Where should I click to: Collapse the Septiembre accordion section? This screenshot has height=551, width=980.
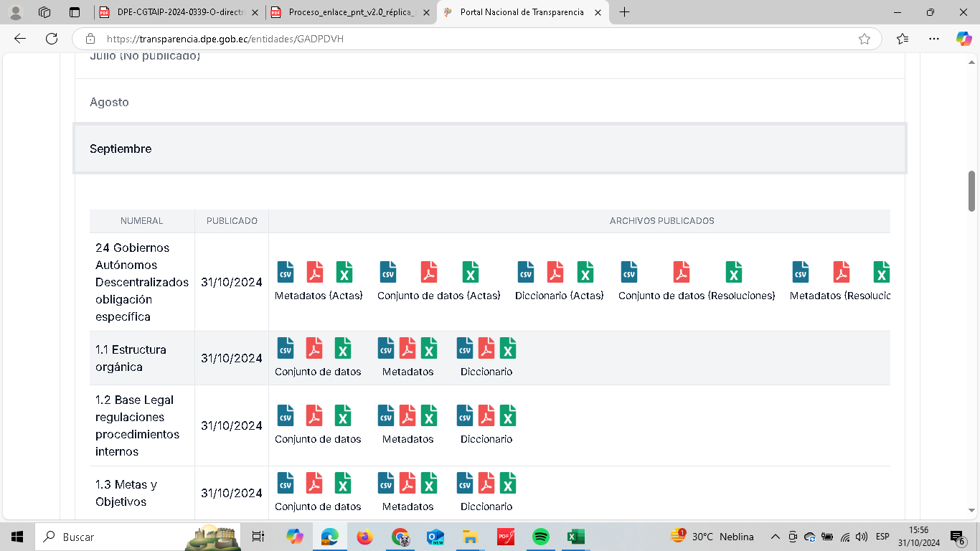pos(490,149)
